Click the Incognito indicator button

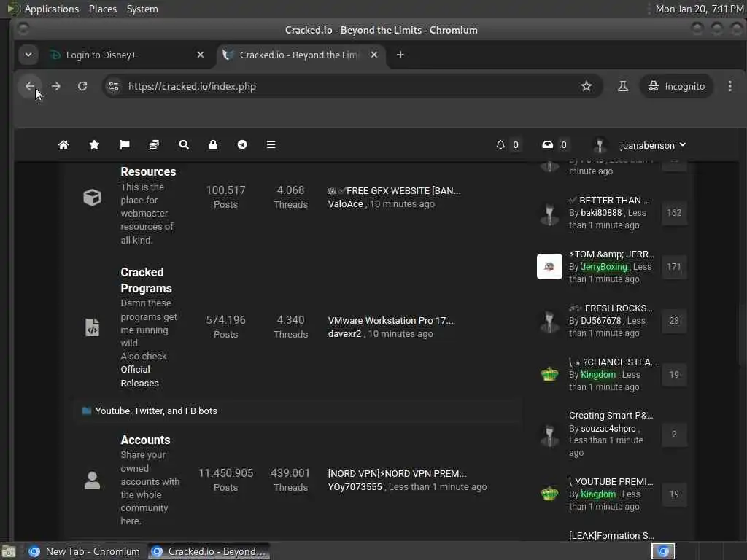click(x=676, y=86)
